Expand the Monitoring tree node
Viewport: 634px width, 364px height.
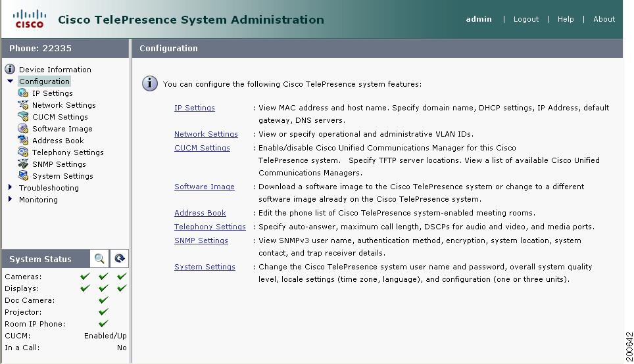[10, 199]
